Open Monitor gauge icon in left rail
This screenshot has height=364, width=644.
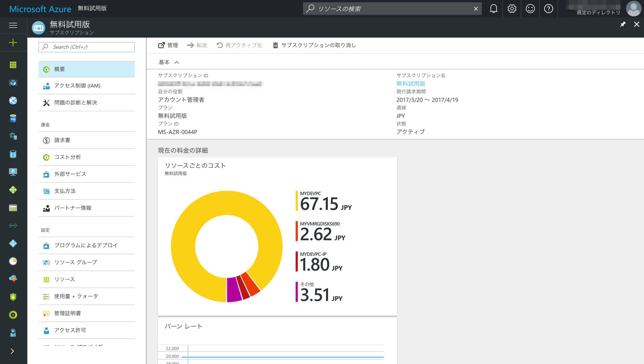[13, 261]
